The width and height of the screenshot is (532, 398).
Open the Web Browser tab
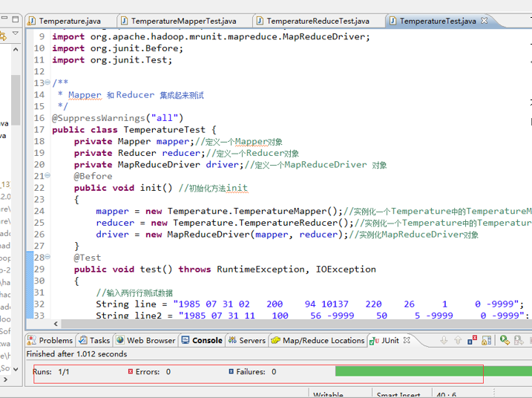[151, 340]
